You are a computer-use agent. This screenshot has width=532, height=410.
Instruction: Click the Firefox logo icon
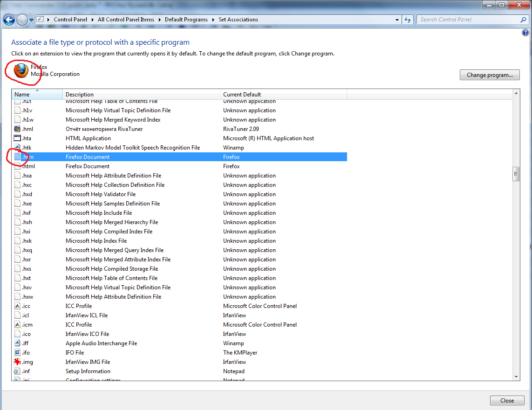20,71
